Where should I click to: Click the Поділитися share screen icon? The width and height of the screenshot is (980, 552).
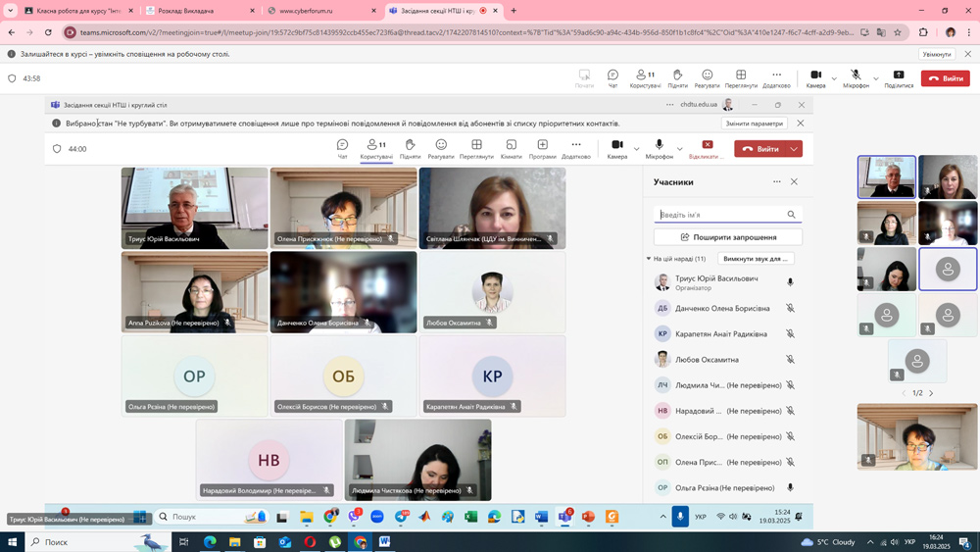898,77
